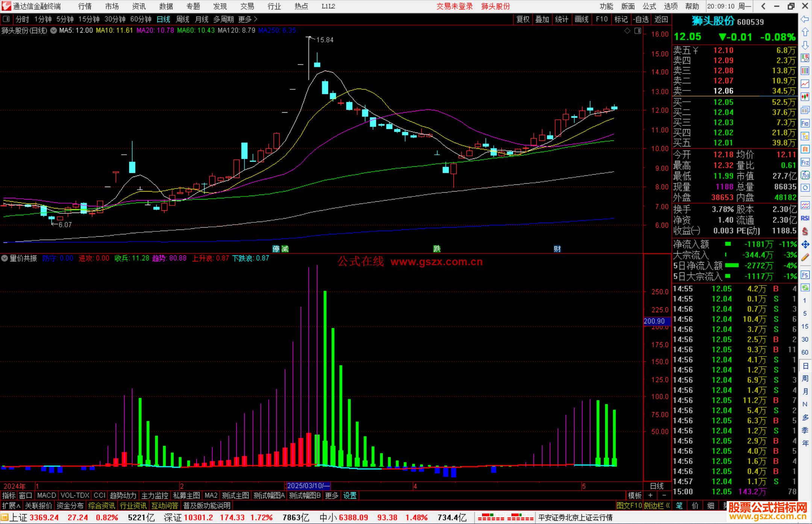Viewport: 812px width, 524px height.
Task: Open the 更多 indicators list in bottom tabs
Action: (332, 495)
